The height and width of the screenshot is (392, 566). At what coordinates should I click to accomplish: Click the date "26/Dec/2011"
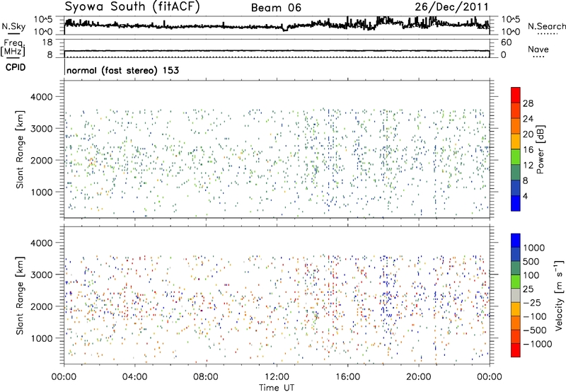pyautogui.click(x=452, y=7)
